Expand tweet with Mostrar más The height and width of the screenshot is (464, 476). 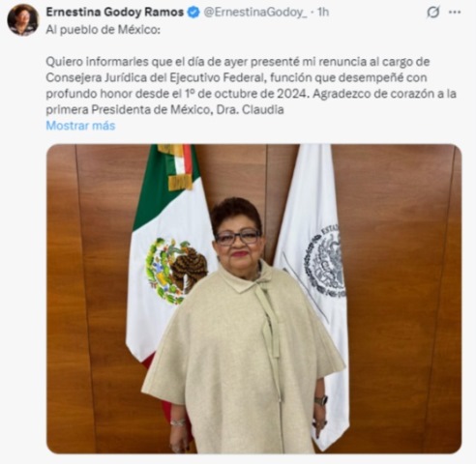point(80,126)
